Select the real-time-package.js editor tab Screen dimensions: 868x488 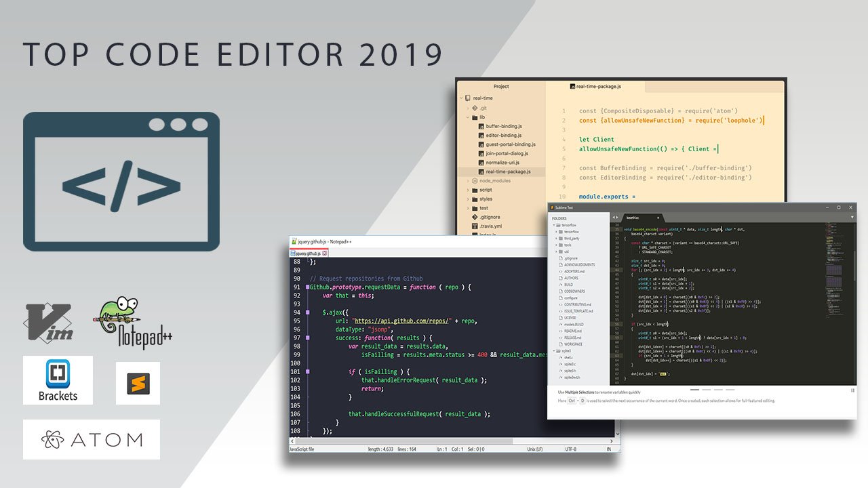point(595,87)
